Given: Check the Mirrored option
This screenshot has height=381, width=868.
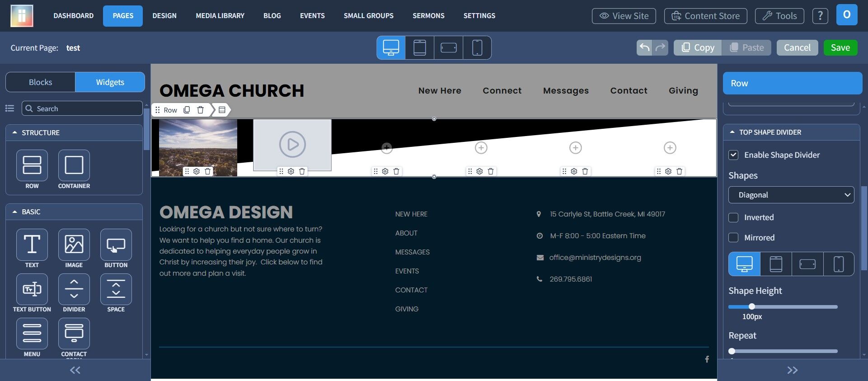Looking at the screenshot, I should pyautogui.click(x=733, y=238).
